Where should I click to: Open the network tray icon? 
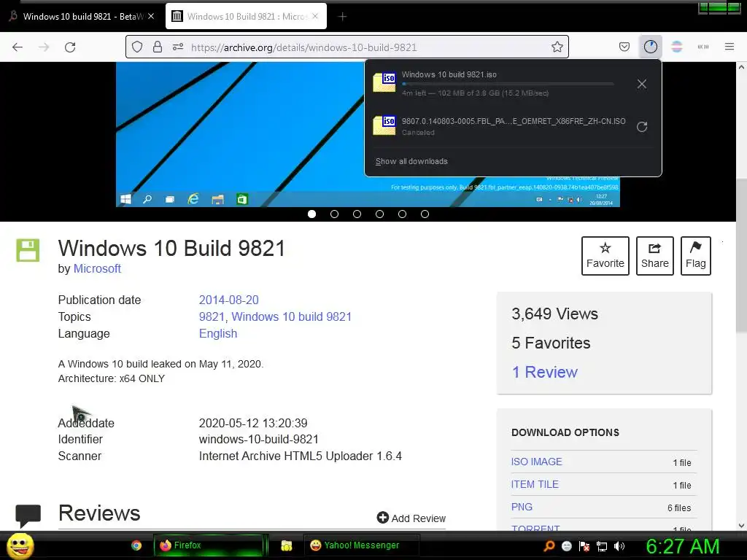[602, 546]
